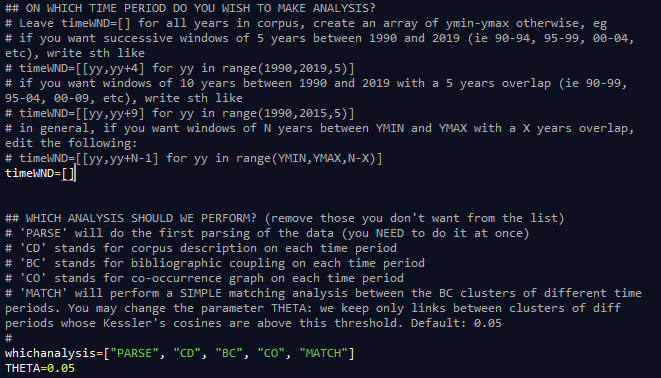Click the "CO" string in whichanalysis list
Screen dimensions: 661x378
coord(271,353)
